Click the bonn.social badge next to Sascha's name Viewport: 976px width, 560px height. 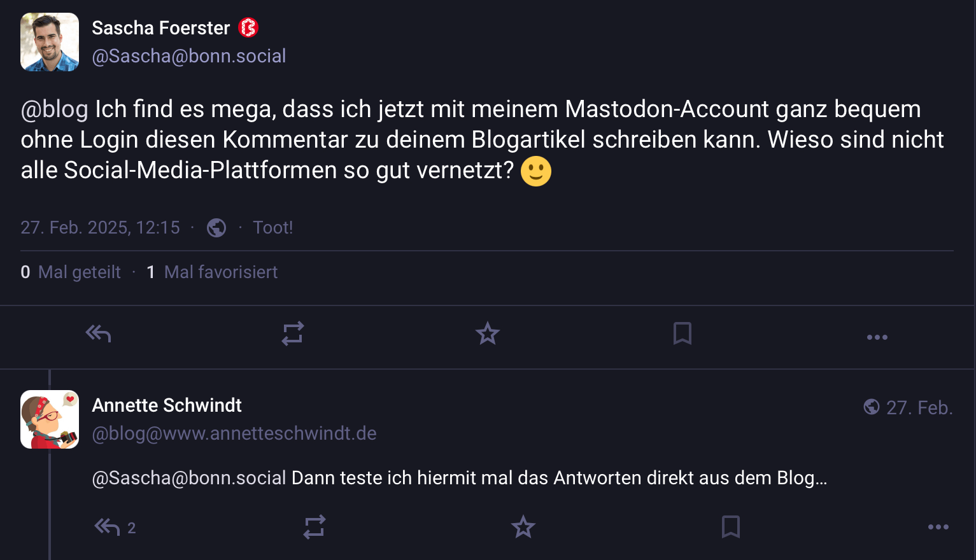[248, 28]
